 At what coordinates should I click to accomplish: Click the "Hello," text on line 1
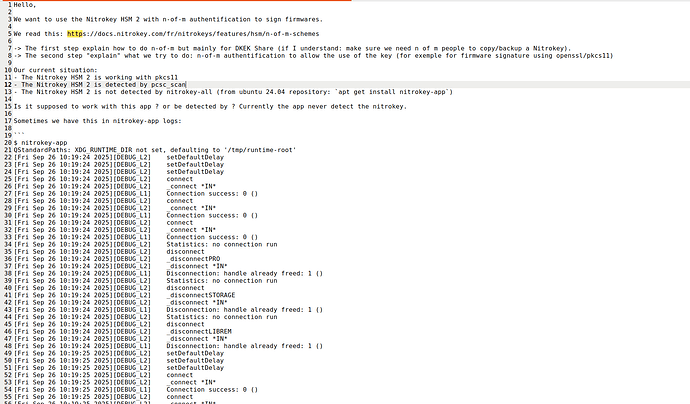click(25, 5)
